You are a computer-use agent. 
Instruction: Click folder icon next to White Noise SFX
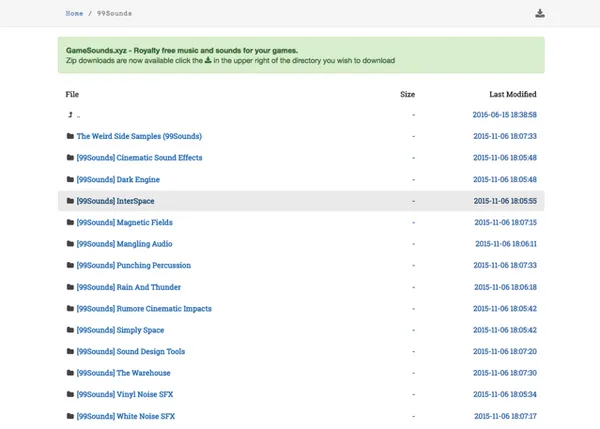(x=70, y=416)
